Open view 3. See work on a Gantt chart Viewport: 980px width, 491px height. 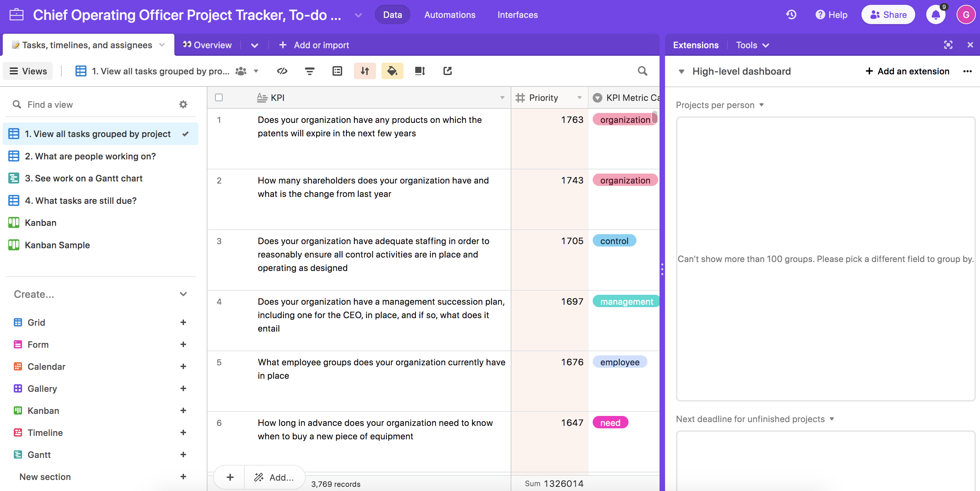[100, 178]
